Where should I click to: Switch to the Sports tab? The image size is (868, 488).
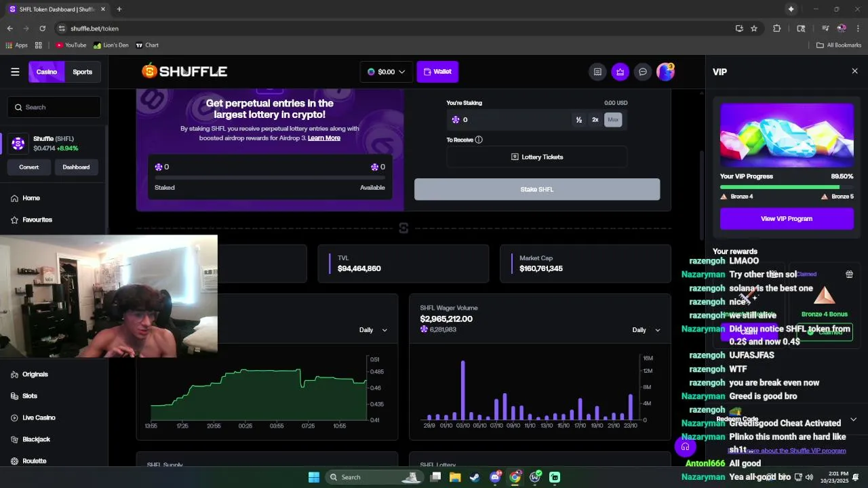pyautogui.click(x=83, y=72)
